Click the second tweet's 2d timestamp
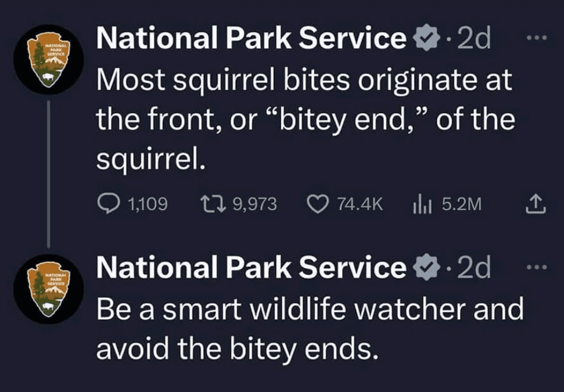Screen dimensions: 564x392 pyautogui.click(x=474, y=268)
